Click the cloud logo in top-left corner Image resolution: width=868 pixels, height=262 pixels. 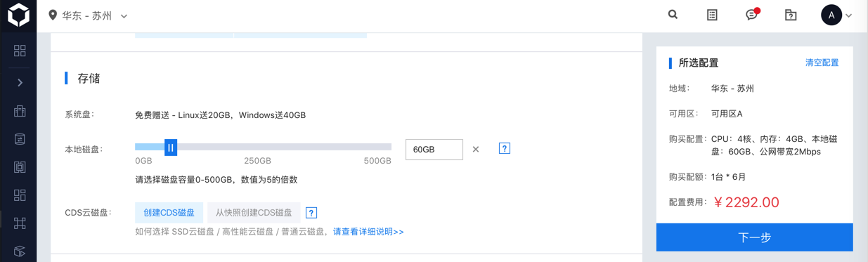[x=18, y=15]
